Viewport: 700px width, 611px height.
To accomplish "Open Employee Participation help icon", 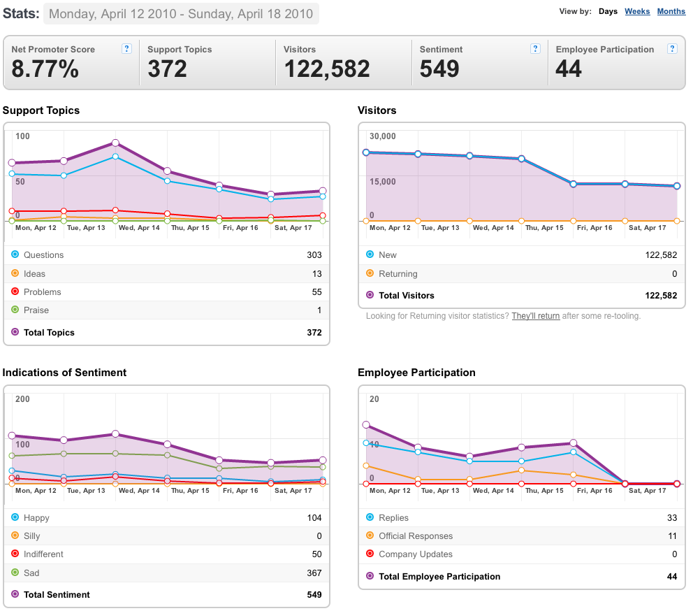I will tap(672, 49).
